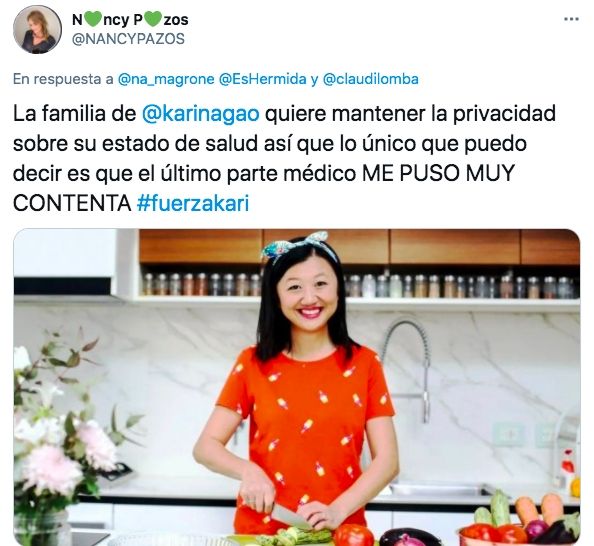Viewport: 594px width, 546px height.
Task: Open the @NANCYPAZOS handle link
Action: click(128, 39)
